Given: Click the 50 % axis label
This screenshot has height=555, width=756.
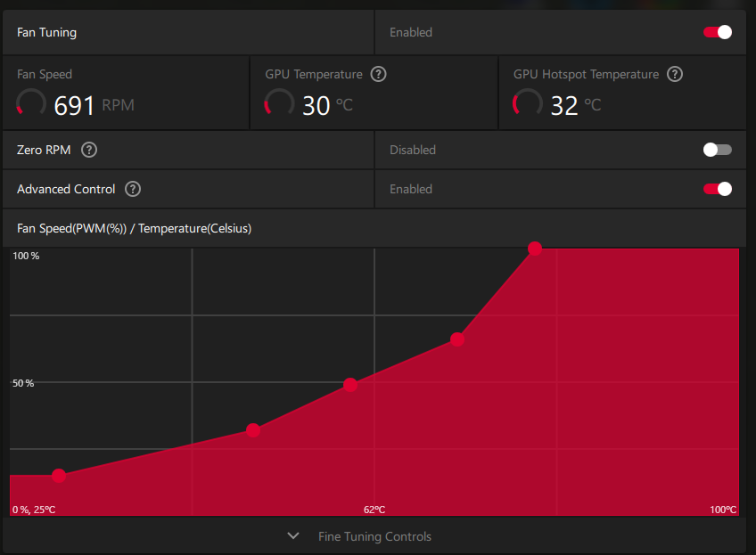Looking at the screenshot, I should click(23, 383).
